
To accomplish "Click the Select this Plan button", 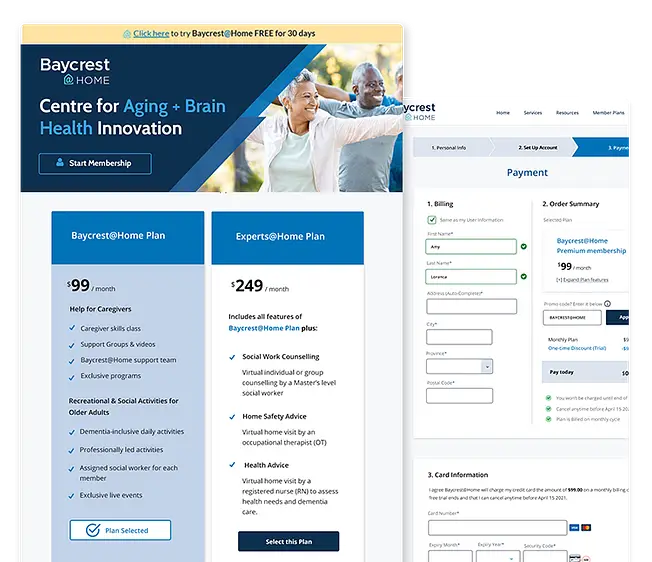I will pos(288,541).
